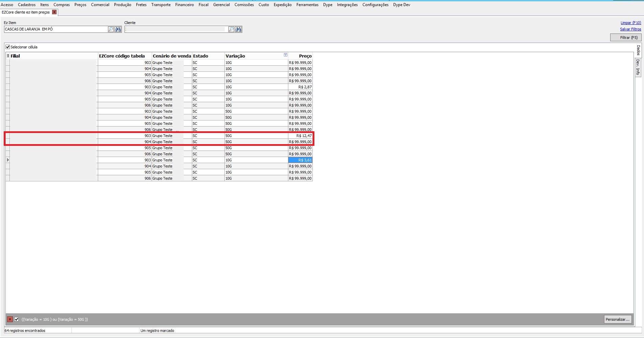Screen dimensions: 644x338
Task: Close the EZCore cliente ez item preços tab
Action: [54, 12]
